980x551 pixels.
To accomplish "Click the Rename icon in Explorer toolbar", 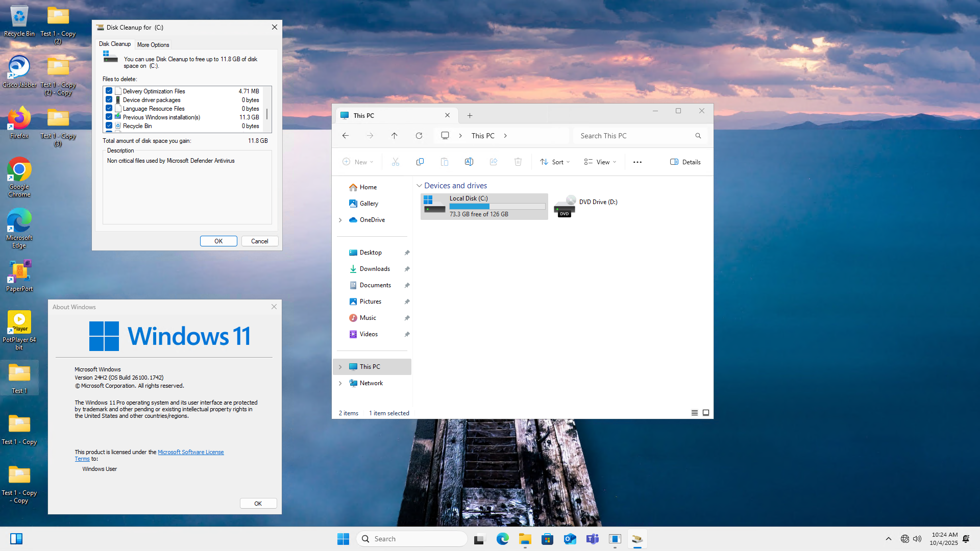I will (x=469, y=162).
